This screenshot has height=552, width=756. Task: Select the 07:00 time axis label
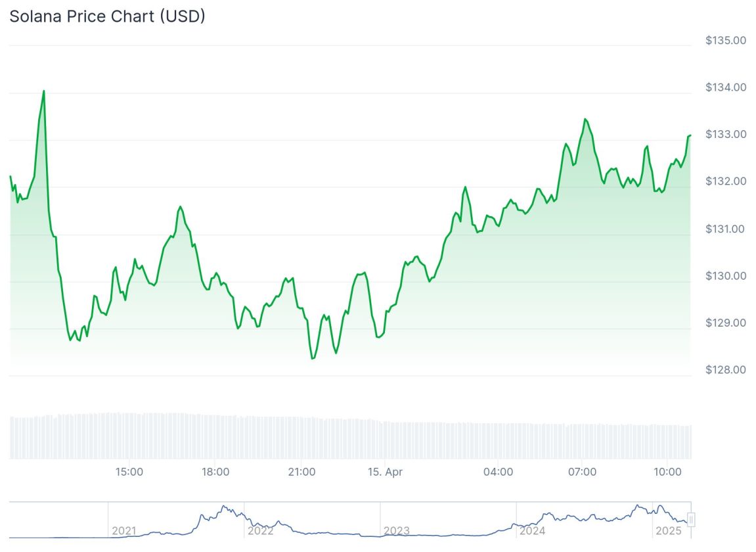pyautogui.click(x=582, y=472)
